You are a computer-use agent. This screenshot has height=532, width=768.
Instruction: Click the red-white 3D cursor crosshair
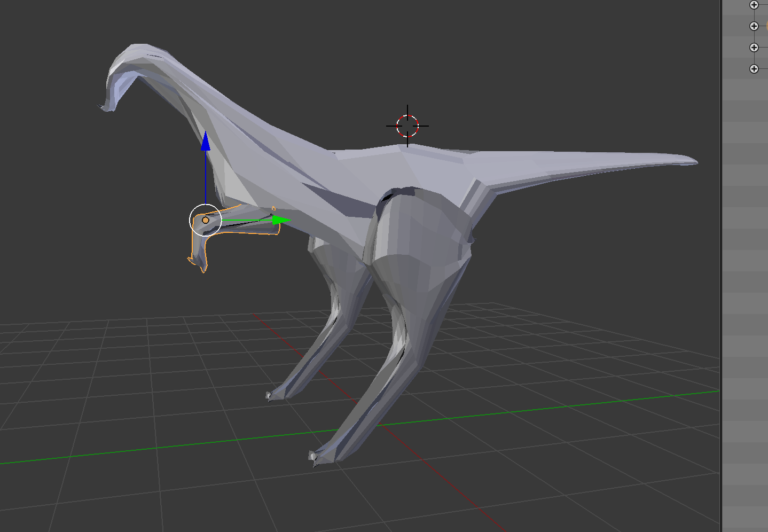click(x=407, y=126)
